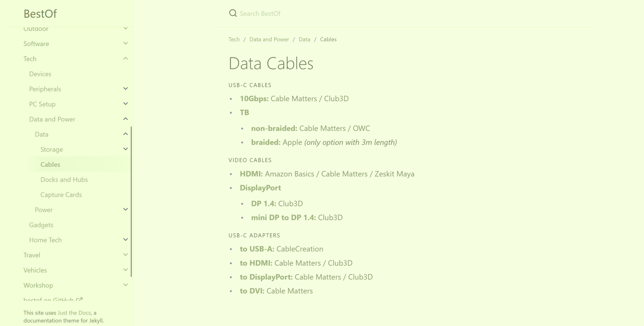
Task: Open the Capture Cards page
Action: (x=61, y=195)
